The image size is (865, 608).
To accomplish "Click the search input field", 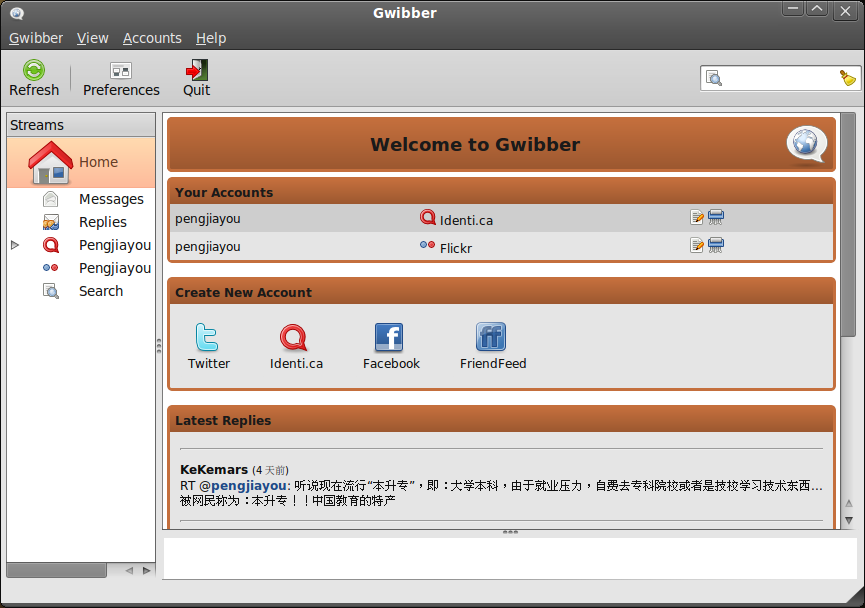I will point(780,78).
